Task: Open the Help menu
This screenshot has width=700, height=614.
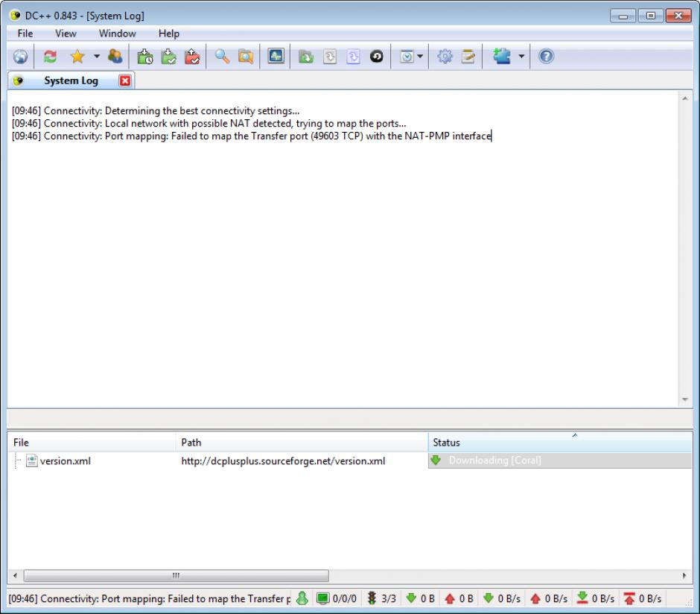Action: pyautogui.click(x=169, y=34)
